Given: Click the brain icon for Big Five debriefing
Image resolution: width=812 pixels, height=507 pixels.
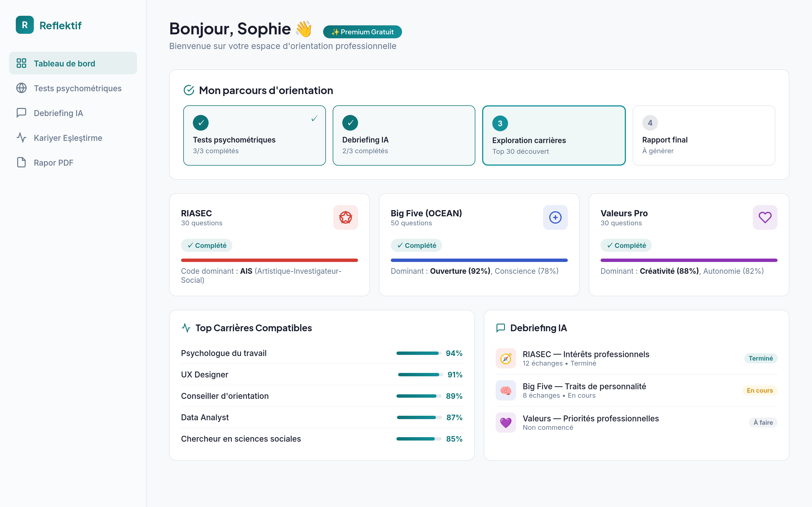Looking at the screenshot, I should (x=505, y=390).
